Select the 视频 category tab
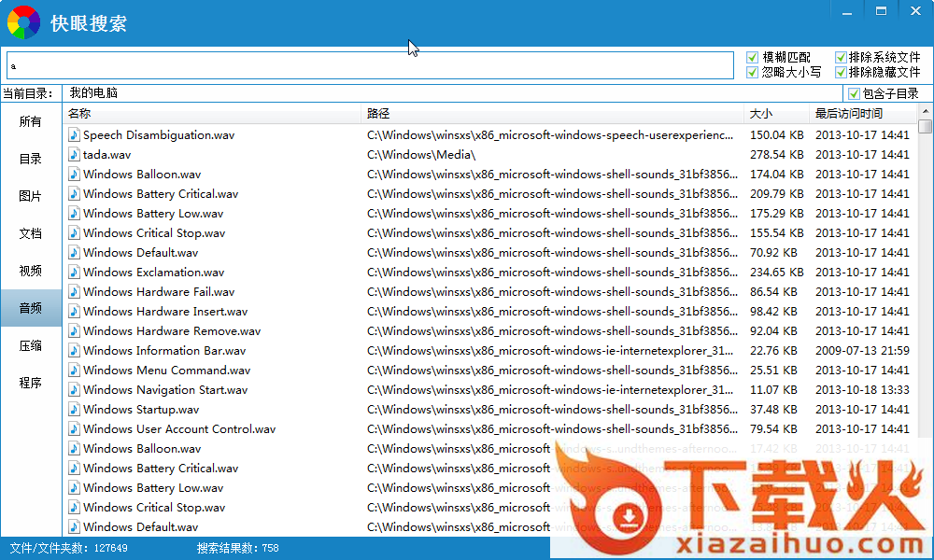Viewport: 934px width, 560px height. tap(31, 271)
